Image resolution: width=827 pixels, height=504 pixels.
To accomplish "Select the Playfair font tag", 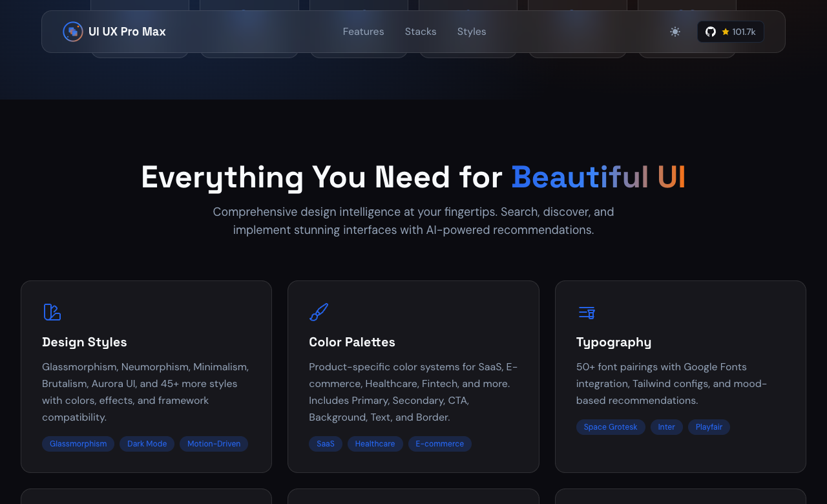I will click(709, 427).
